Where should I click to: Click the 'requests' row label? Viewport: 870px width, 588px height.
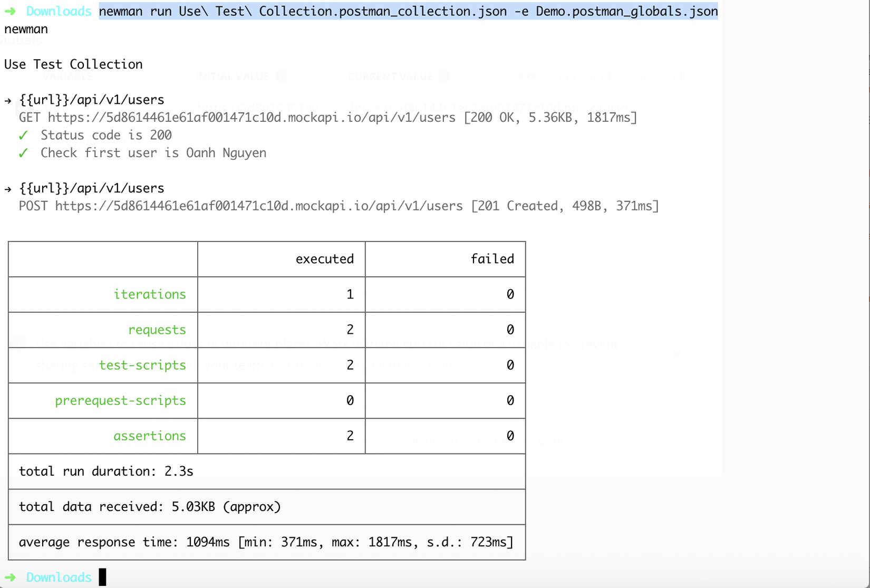[x=157, y=330]
